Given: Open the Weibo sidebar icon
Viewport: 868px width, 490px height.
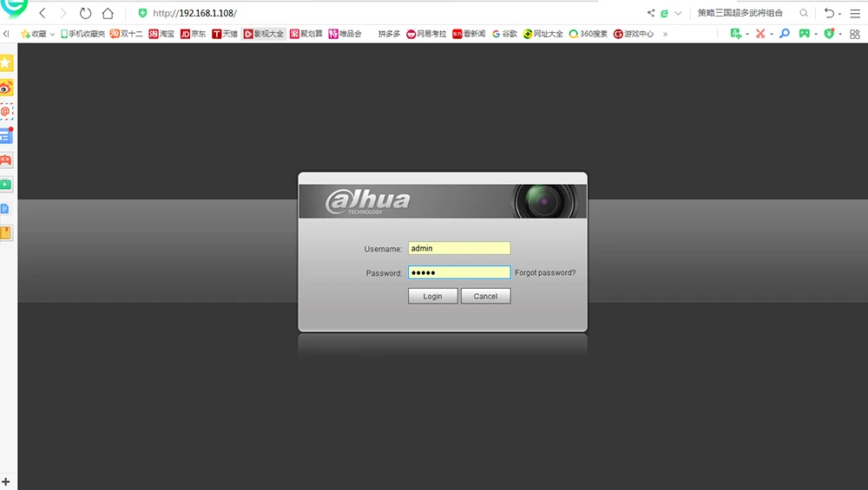Looking at the screenshot, I should click(x=6, y=88).
